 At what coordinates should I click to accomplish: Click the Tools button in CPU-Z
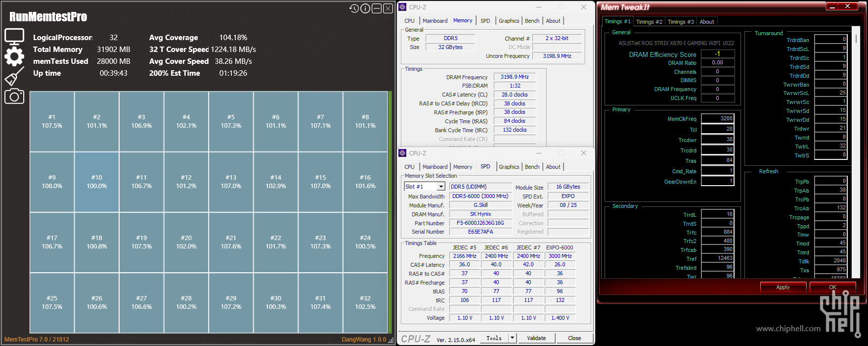pos(494,338)
